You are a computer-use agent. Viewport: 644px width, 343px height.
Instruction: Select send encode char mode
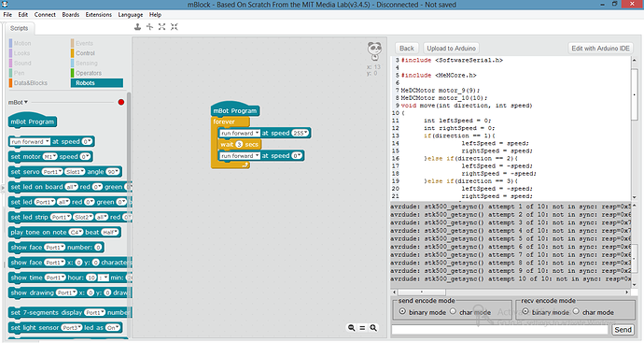453,311
